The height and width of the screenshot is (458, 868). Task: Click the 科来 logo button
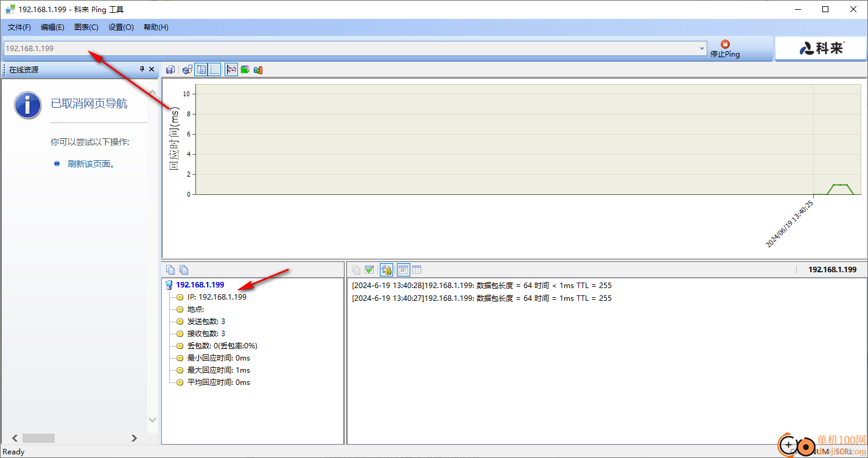(x=821, y=49)
